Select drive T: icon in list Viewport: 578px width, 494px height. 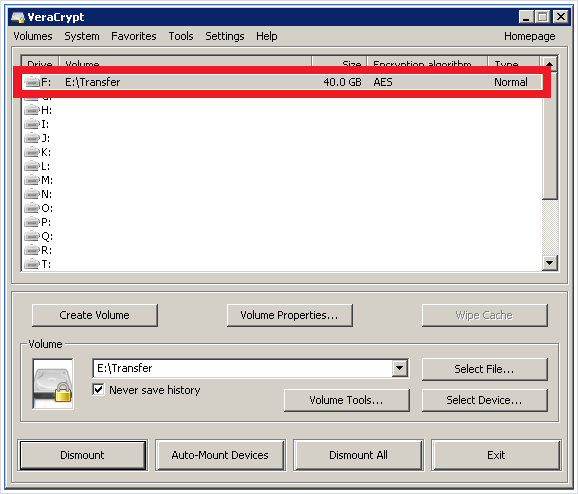click(32, 264)
